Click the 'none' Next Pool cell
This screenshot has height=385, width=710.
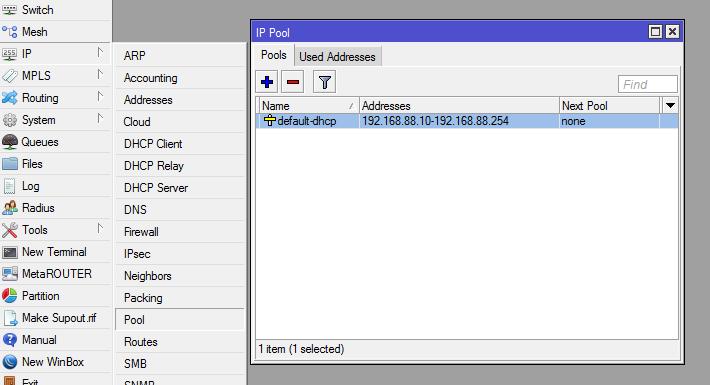click(609, 121)
